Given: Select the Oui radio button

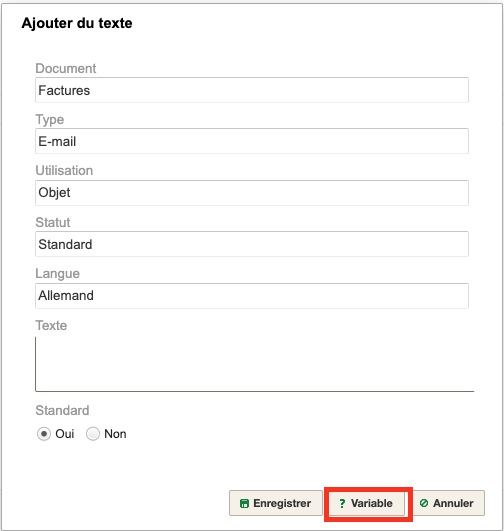Looking at the screenshot, I should (x=44, y=434).
